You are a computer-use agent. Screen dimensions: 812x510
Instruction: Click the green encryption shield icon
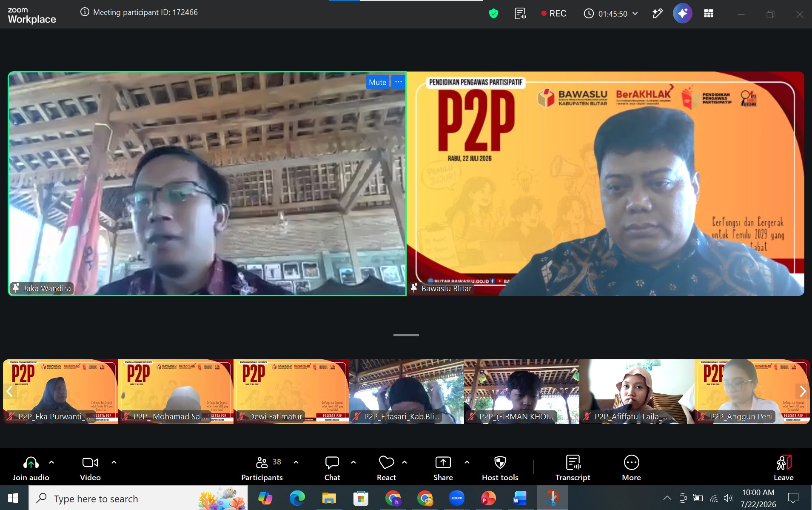493,14
